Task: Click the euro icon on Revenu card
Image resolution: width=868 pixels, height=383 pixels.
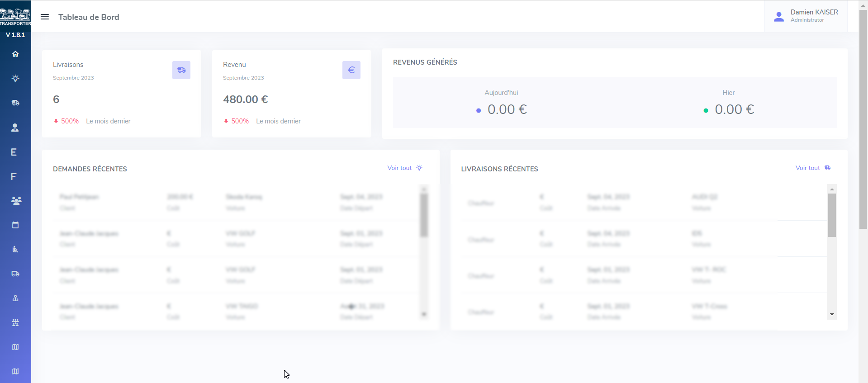Action: tap(351, 70)
